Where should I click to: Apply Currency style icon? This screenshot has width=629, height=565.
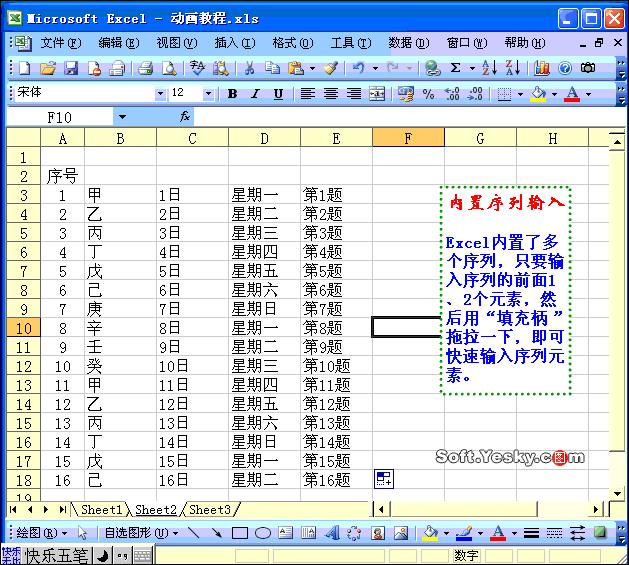pos(406,94)
